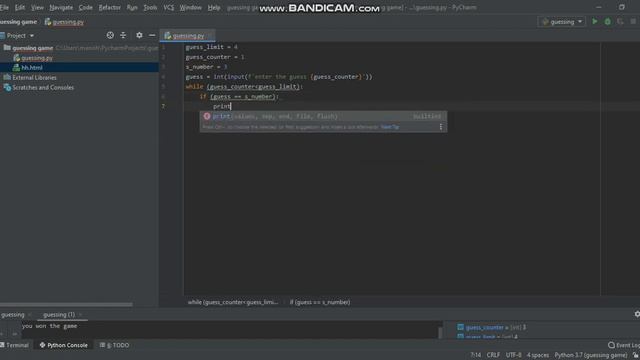Click the builtins label in completion popup
Viewport: 640px width, 360px height.
point(427,116)
